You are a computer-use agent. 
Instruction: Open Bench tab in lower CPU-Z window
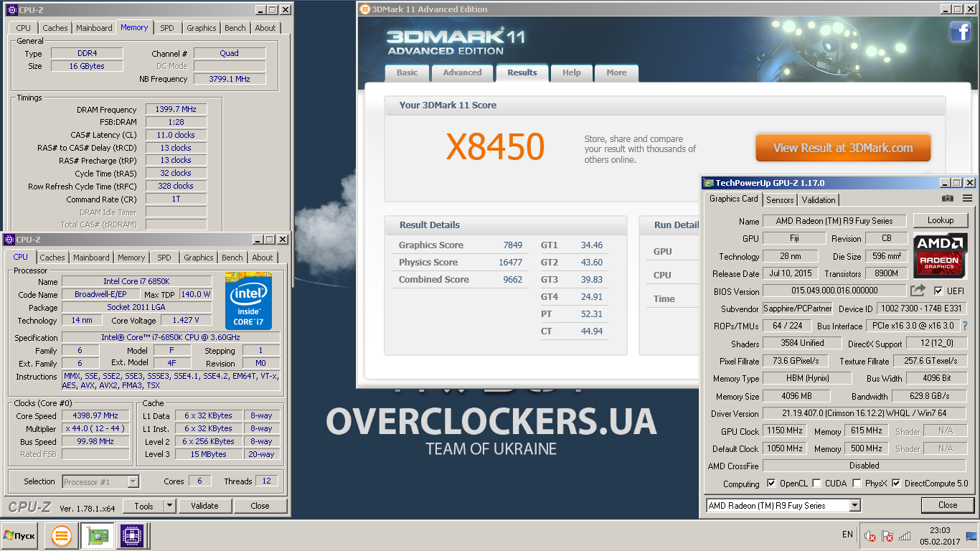pos(232,258)
